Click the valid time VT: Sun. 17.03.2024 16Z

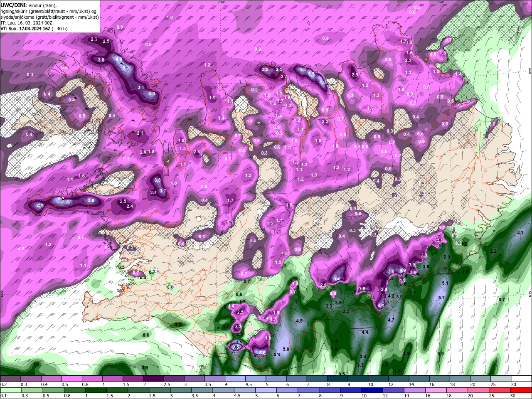26,29
